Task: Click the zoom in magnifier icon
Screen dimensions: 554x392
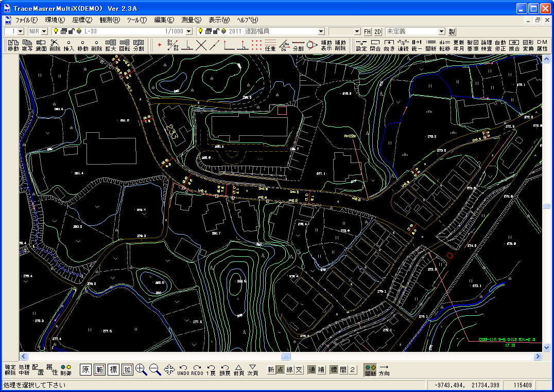Action: click(141, 370)
